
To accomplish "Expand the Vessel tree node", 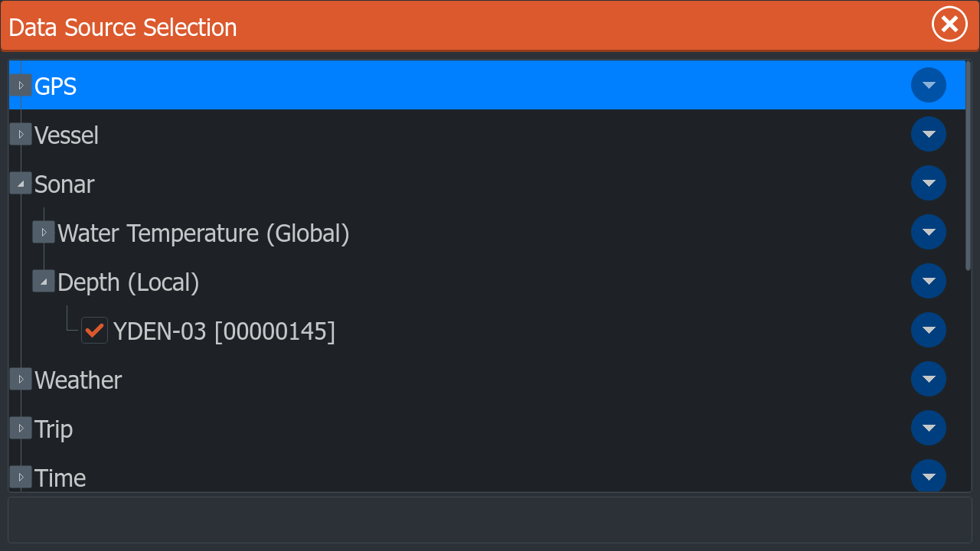I will [x=21, y=134].
